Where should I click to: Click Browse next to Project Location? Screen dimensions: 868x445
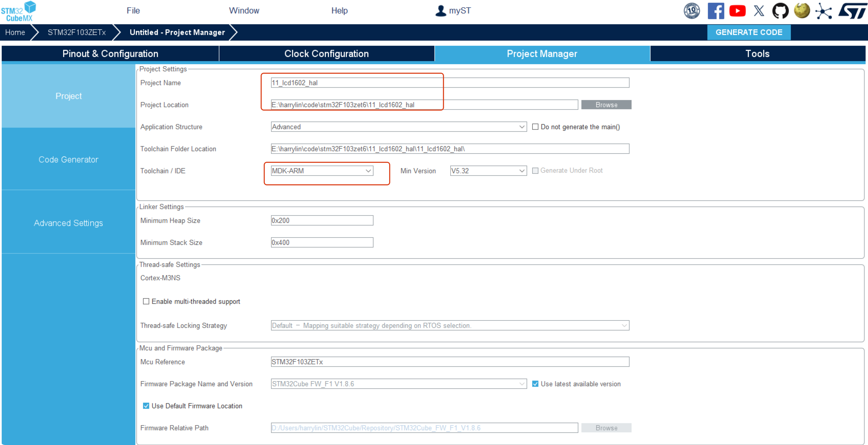[606, 105]
